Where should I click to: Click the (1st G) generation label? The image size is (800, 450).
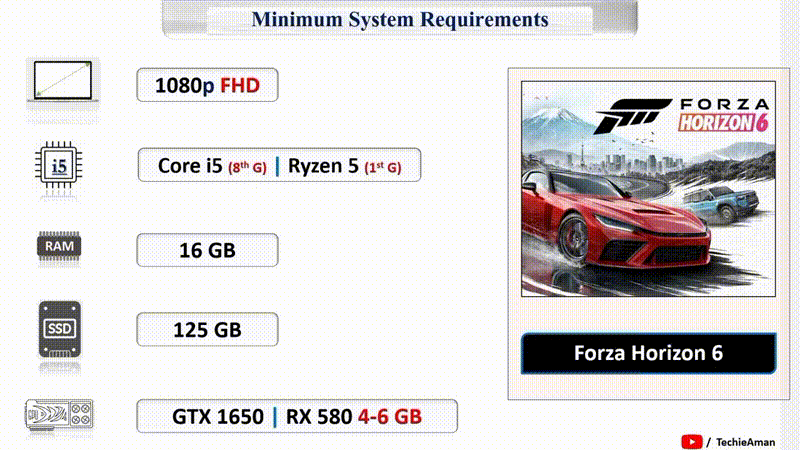[x=383, y=167]
